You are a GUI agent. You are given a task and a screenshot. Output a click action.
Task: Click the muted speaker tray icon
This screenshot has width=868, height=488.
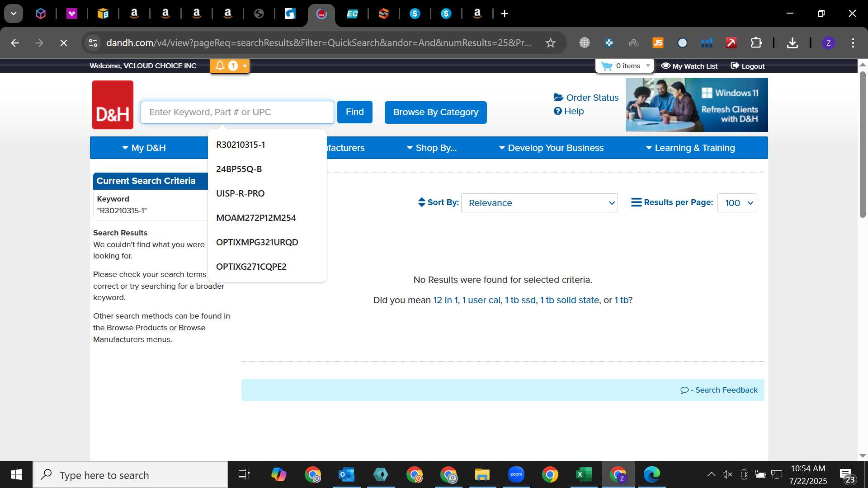727,474
